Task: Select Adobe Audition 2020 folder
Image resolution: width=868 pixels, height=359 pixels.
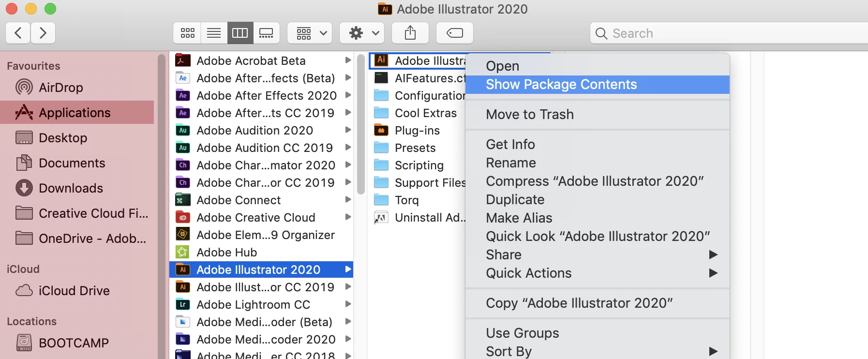Action: coord(261,130)
